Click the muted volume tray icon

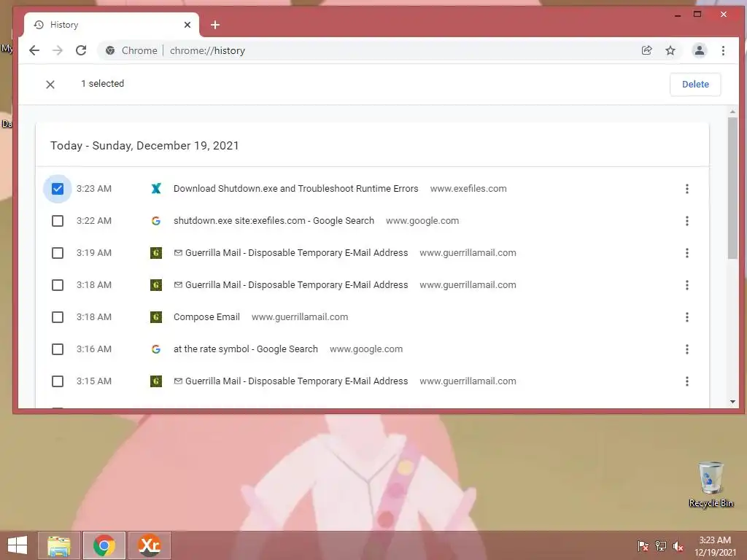pos(678,545)
